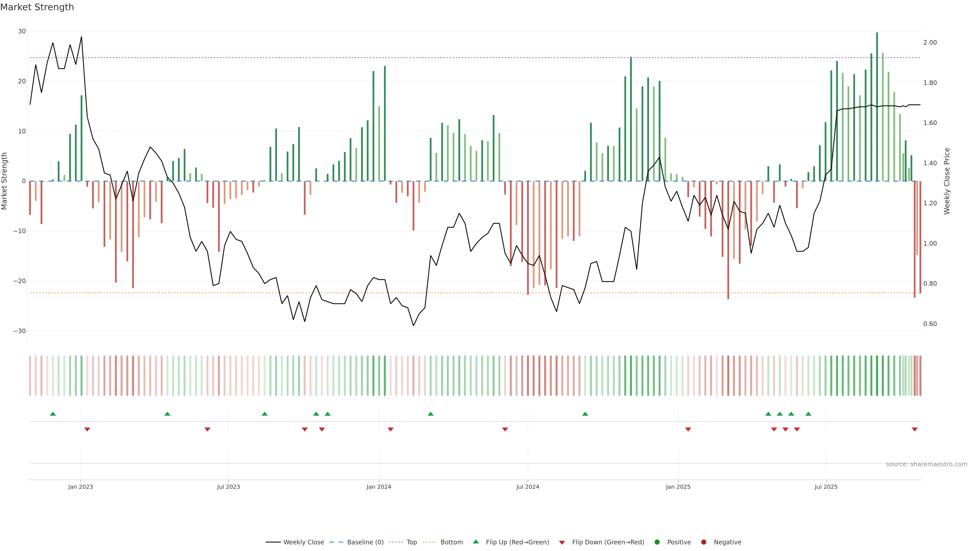Click the Market Strength chart title
The image size is (980, 551).
37,7
